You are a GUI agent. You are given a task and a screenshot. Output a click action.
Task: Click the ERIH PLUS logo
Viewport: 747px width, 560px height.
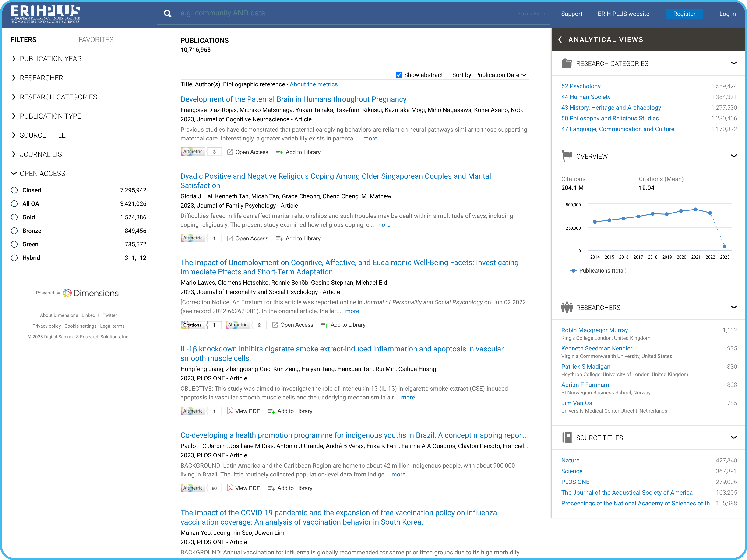tap(45, 14)
